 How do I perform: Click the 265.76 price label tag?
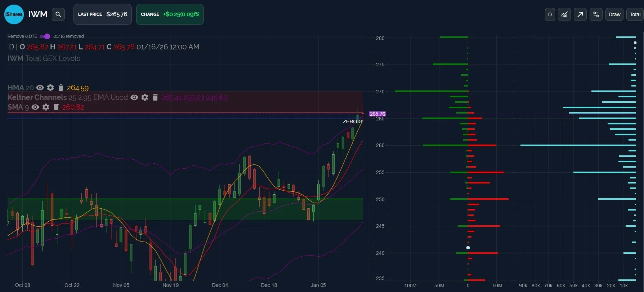(377, 114)
